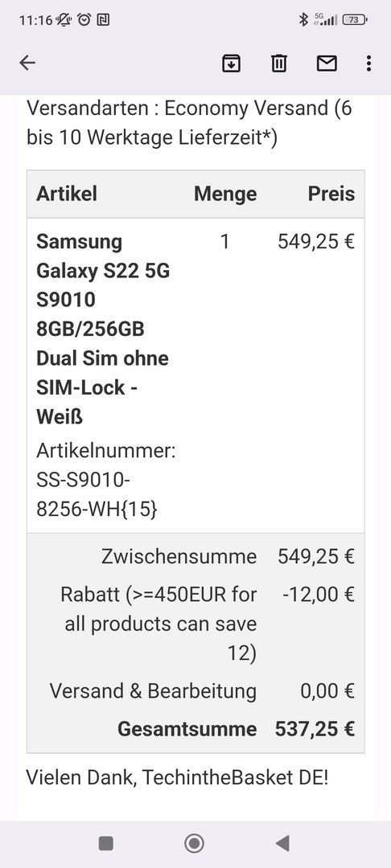This screenshot has width=391, height=868.
Task: Tap the Rabatt -12,00 € discount value
Action: coord(318,595)
